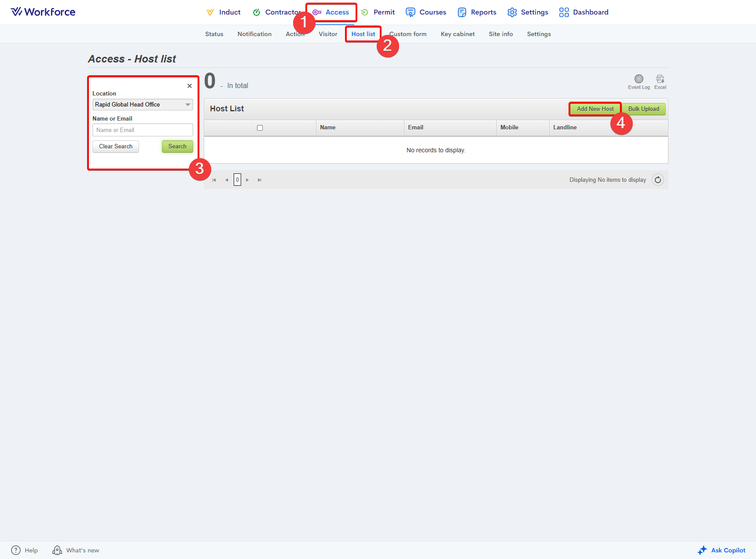
Task: Click the refresh icon in pager
Action: point(657,180)
